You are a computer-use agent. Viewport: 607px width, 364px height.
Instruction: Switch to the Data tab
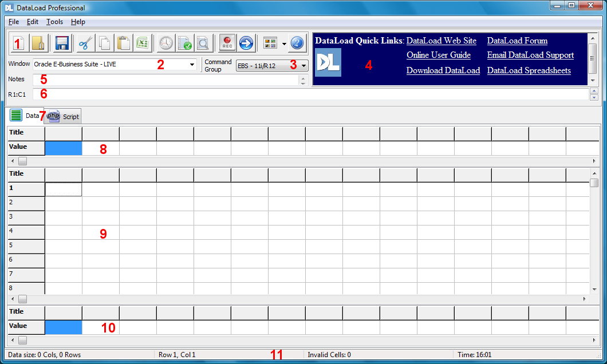(x=26, y=115)
